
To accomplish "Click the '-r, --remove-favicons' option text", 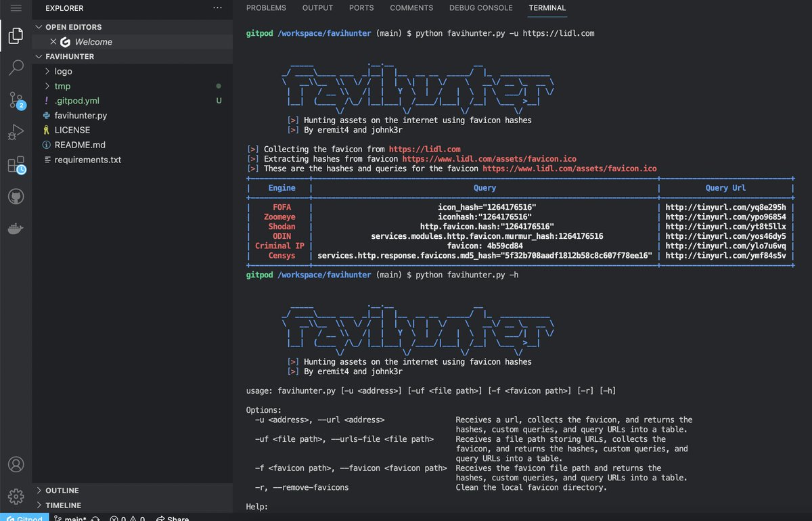I will coord(302,487).
